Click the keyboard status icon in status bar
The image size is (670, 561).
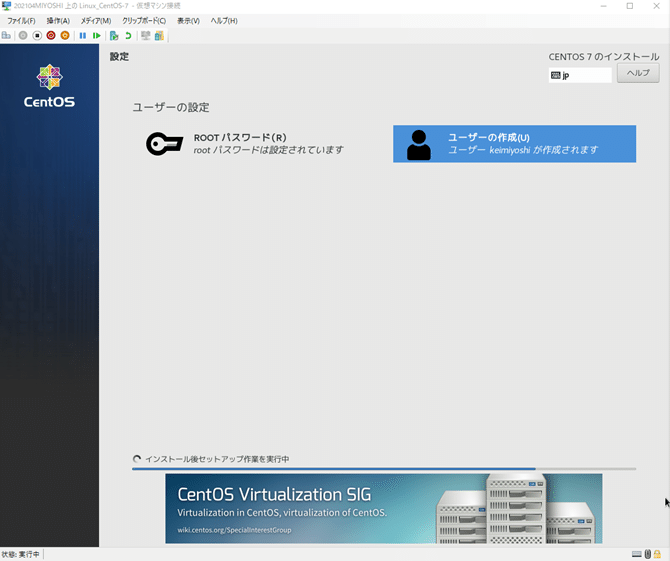[637, 554]
